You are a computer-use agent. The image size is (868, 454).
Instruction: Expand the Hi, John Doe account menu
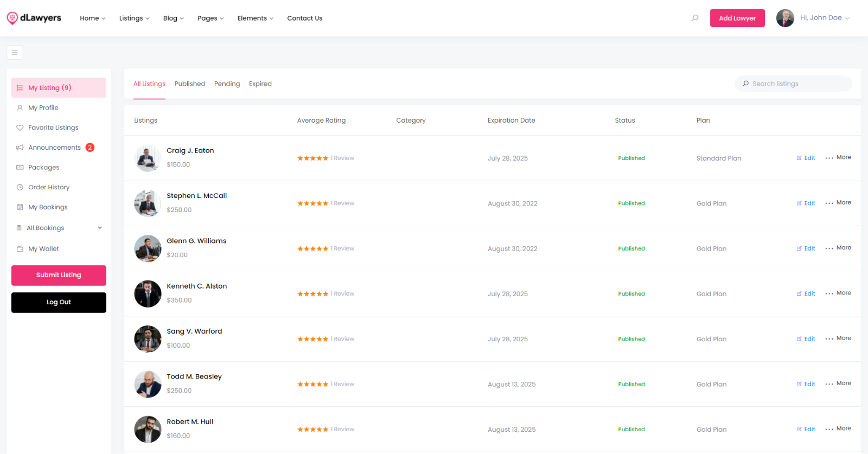(x=825, y=18)
